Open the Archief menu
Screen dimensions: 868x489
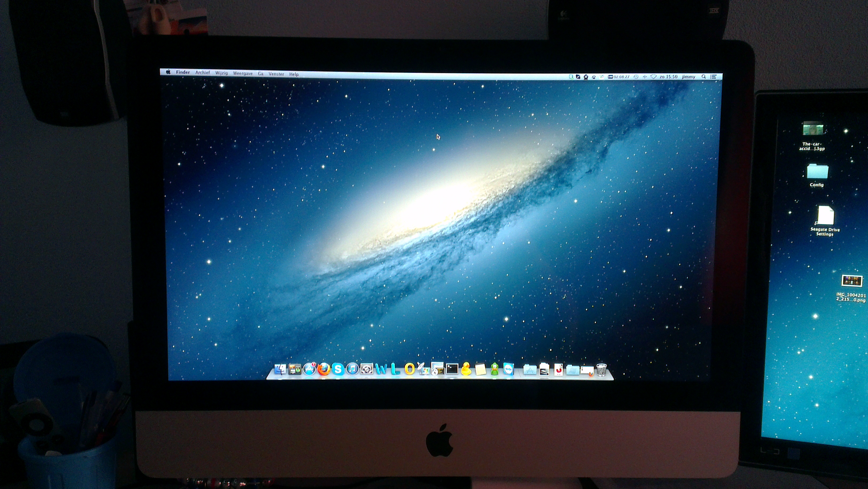[203, 72]
